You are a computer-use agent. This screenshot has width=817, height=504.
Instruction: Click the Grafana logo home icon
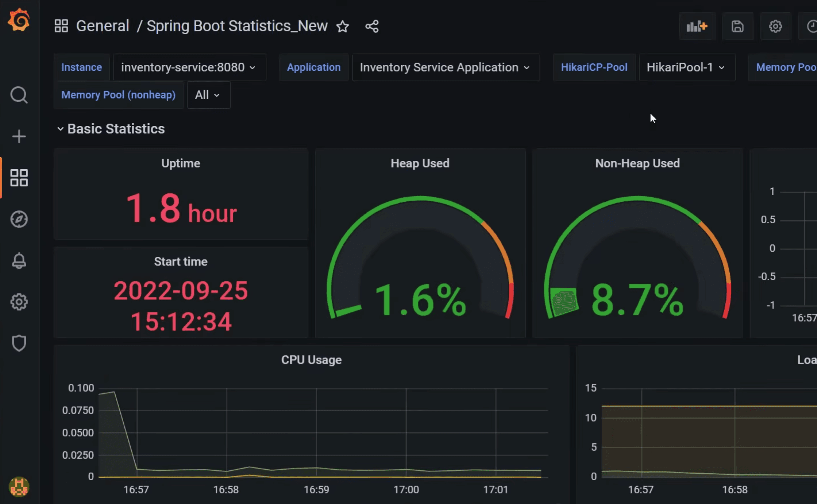pos(19,20)
